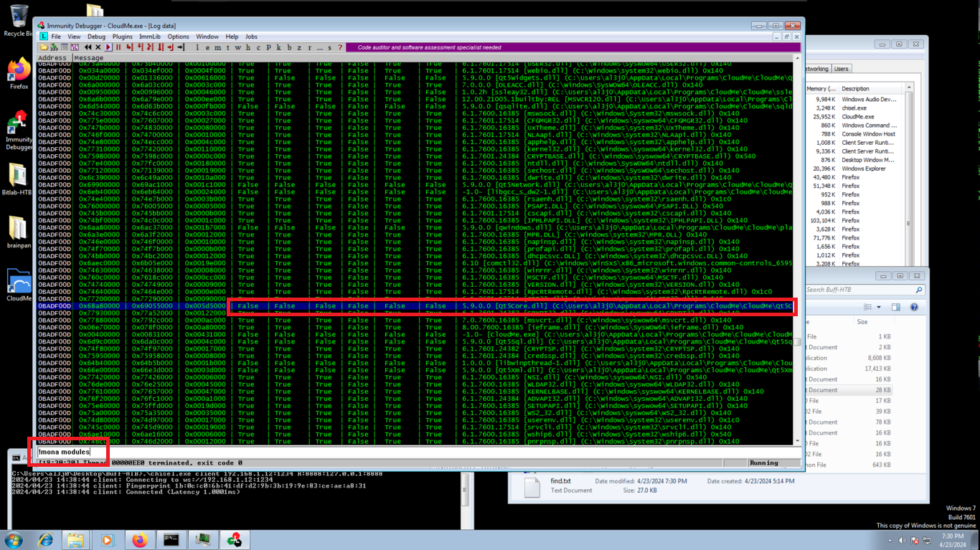Click Firefox icon on the taskbar

coord(140,540)
